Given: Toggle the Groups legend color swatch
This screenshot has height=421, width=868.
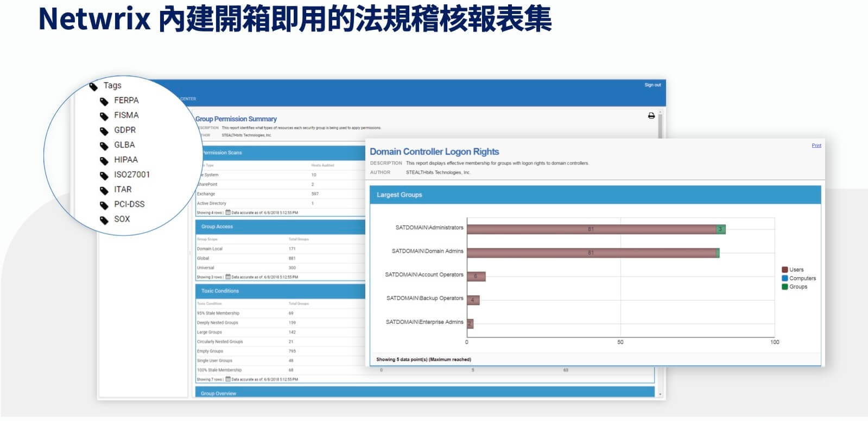Looking at the screenshot, I should tap(785, 287).
